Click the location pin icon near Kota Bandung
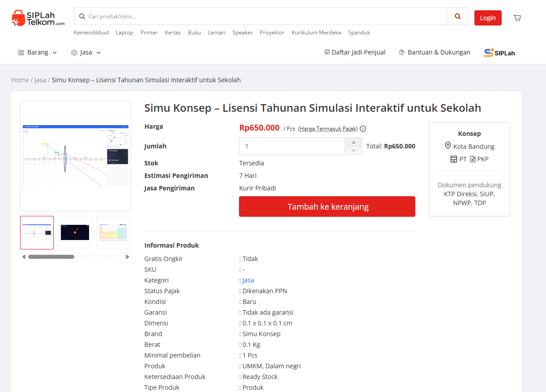546x392 pixels. 448,146
